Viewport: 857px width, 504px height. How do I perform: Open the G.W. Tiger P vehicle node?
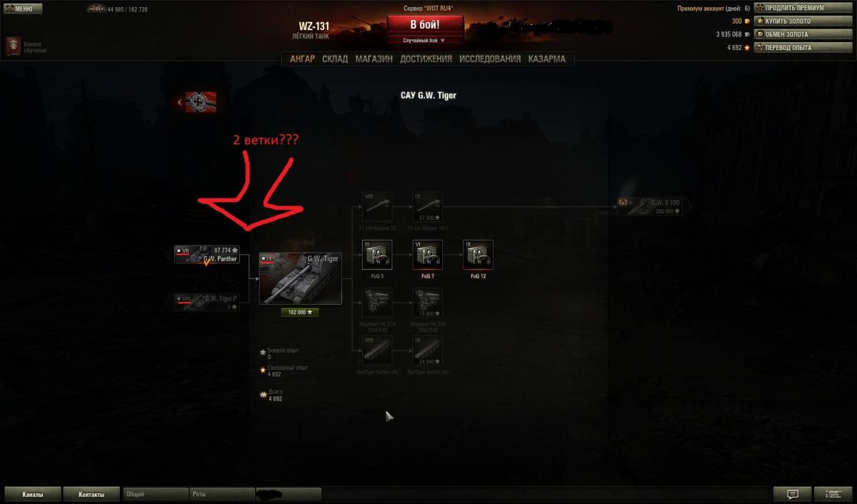(207, 302)
